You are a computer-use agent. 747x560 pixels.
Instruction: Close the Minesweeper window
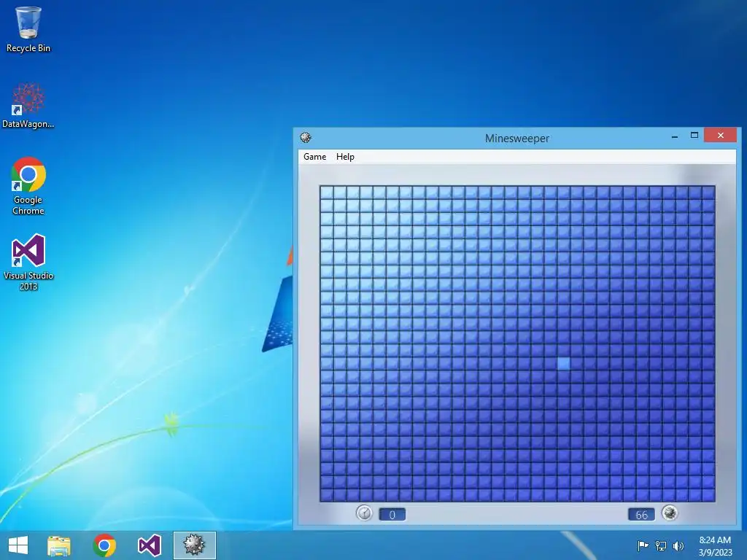click(720, 136)
